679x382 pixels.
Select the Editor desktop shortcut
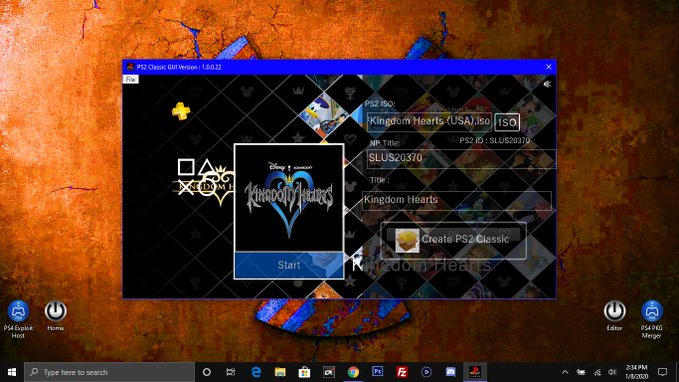click(614, 316)
